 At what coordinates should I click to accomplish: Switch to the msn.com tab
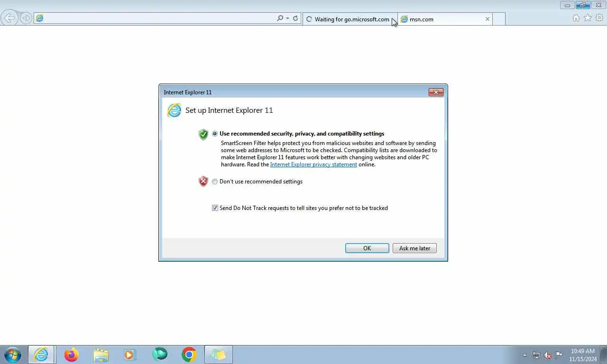pos(445,19)
